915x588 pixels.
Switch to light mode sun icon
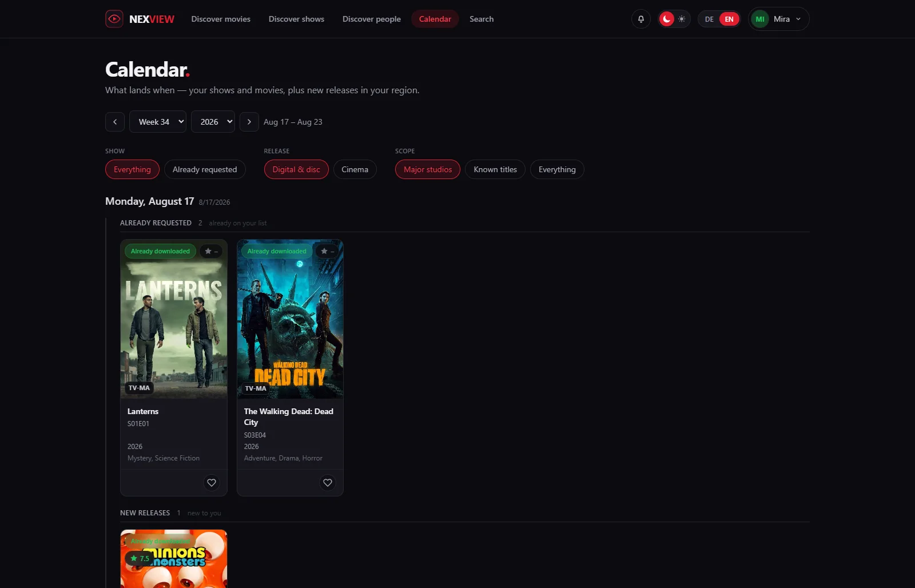click(682, 19)
